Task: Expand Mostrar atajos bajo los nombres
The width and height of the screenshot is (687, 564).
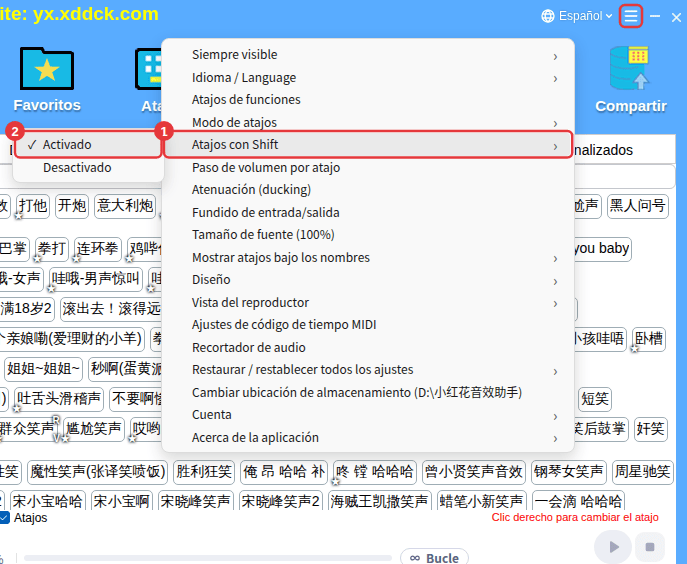Action: pos(368,258)
